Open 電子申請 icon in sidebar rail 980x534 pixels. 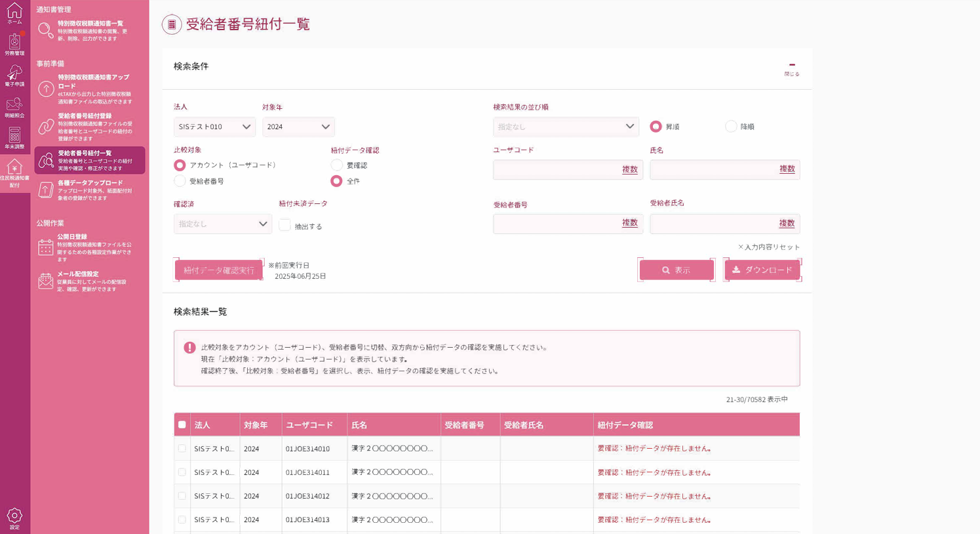pos(14,75)
